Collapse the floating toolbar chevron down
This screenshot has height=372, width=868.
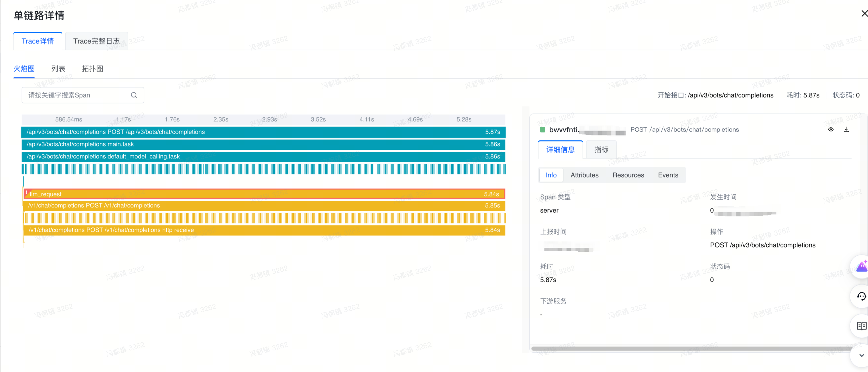(861, 356)
